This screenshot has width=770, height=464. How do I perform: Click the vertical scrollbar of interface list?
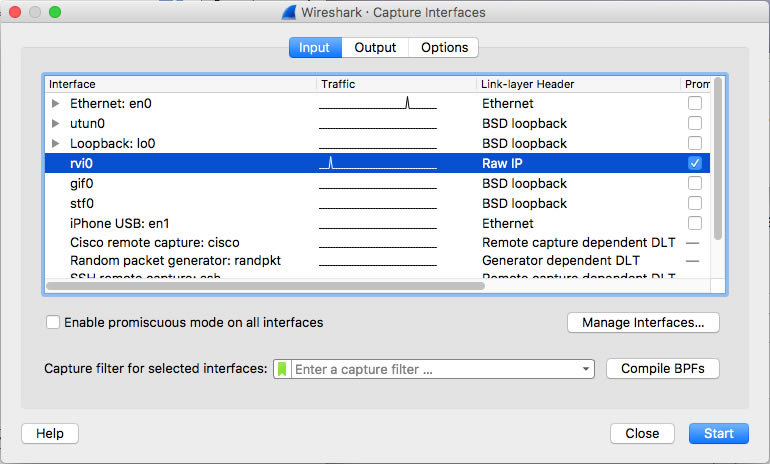click(x=717, y=158)
